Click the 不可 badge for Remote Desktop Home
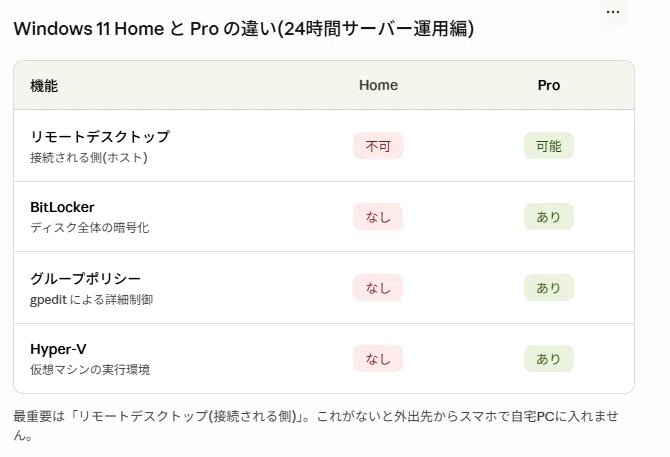Screen dimensions: 670x457 tap(378, 146)
